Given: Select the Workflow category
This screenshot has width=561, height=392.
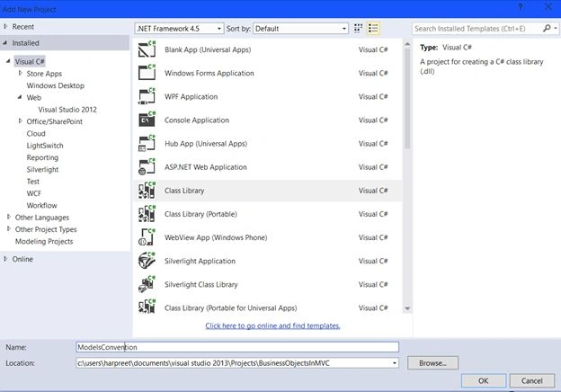Looking at the screenshot, I should click(41, 205).
